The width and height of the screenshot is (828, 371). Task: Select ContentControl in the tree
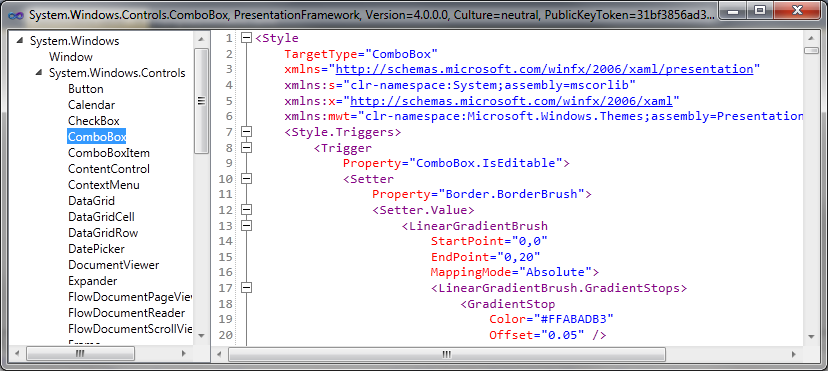pos(109,169)
